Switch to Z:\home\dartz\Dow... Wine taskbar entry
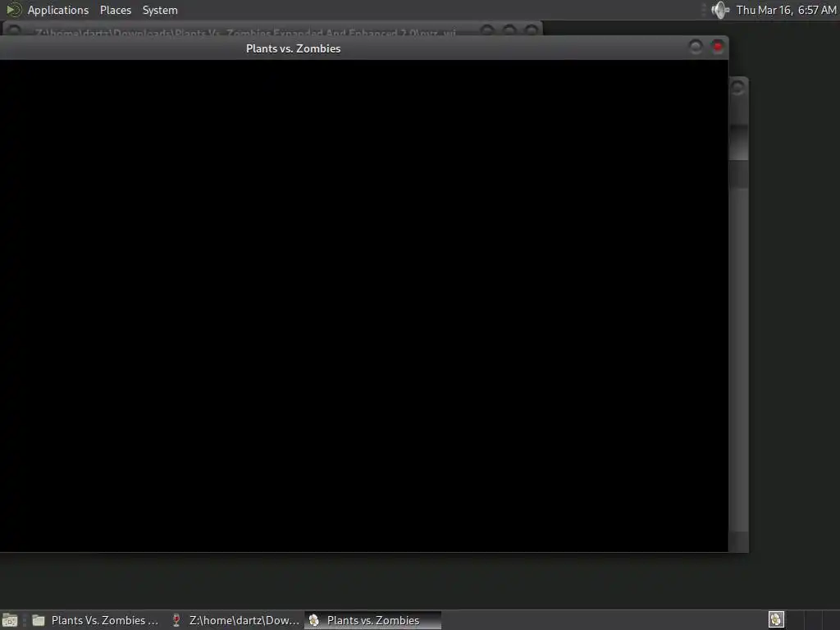Viewport: 840px width, 630px height. point(235,620)
